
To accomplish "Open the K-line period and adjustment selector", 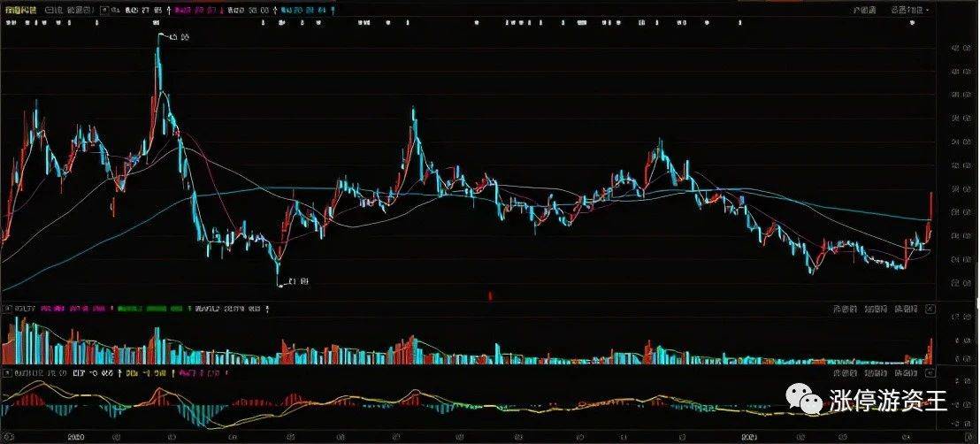I will pyautogui.click(x=69, y=10).
